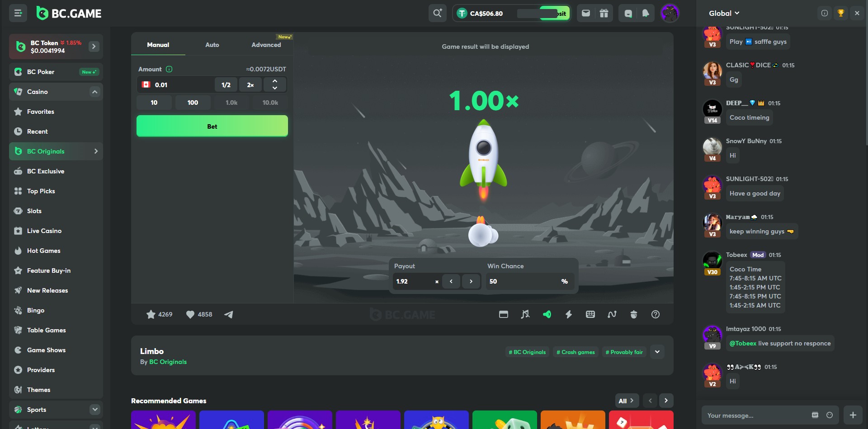This screenshot has height=429, width=868.
Task: Switch to the Manual betting tab
Action: point(158,45)
